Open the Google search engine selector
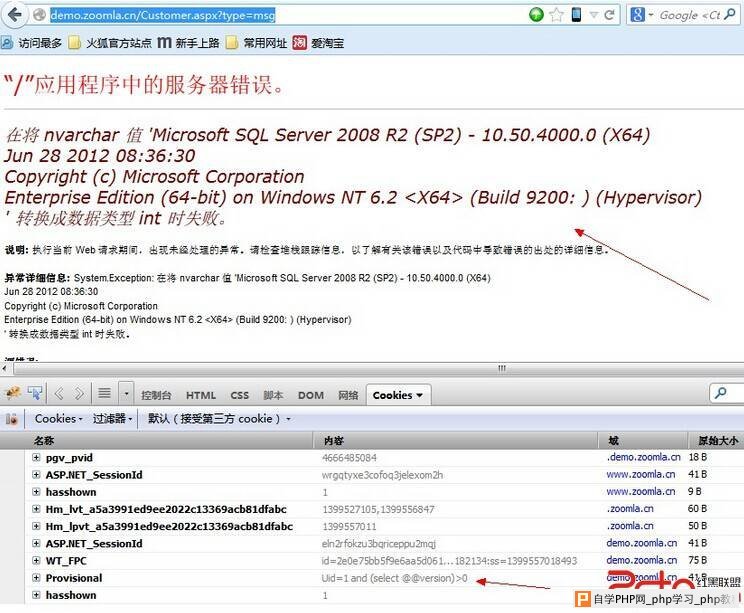Viewport: 744px width, 613px height. point(642,15)
